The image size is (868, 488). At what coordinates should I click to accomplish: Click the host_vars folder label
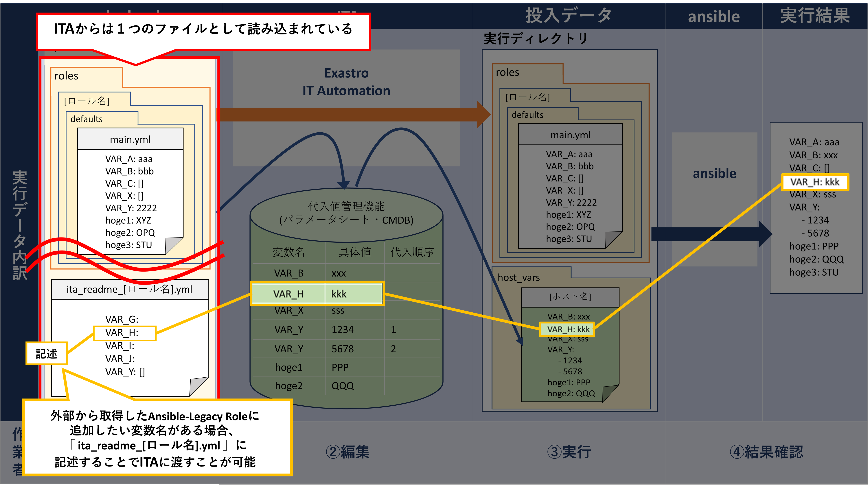tap(518, 278)
